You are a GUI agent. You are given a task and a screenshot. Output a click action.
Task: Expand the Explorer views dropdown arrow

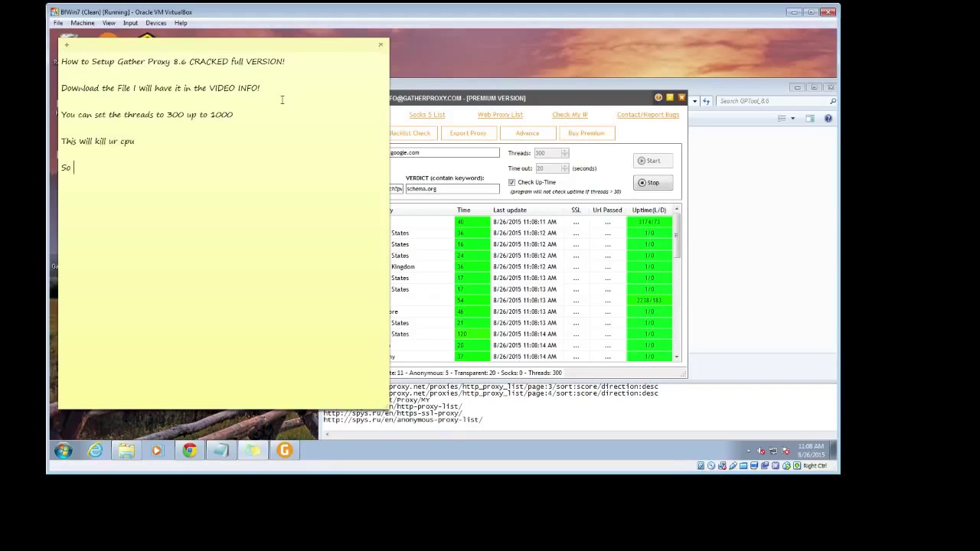(792, 119)
